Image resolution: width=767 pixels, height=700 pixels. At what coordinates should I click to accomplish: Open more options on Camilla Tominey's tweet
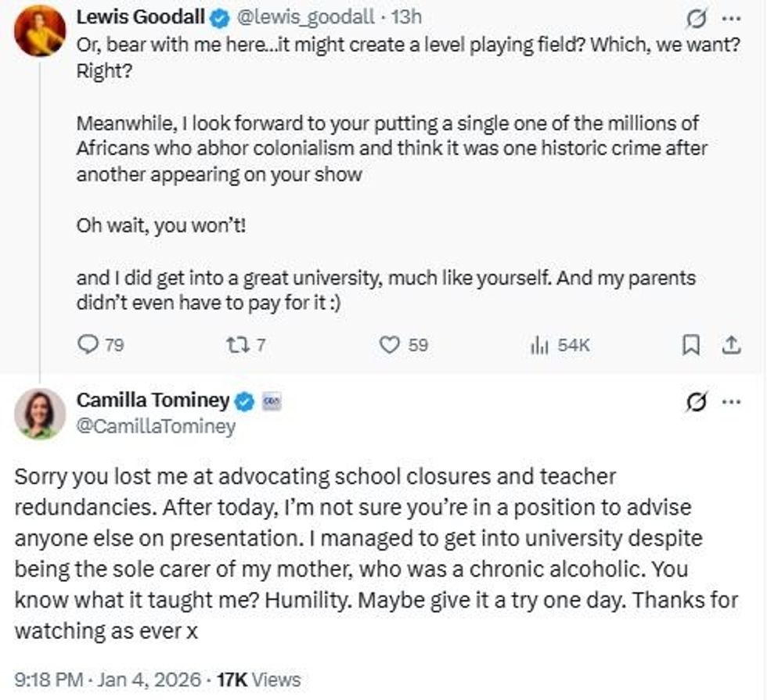(729, 402)
